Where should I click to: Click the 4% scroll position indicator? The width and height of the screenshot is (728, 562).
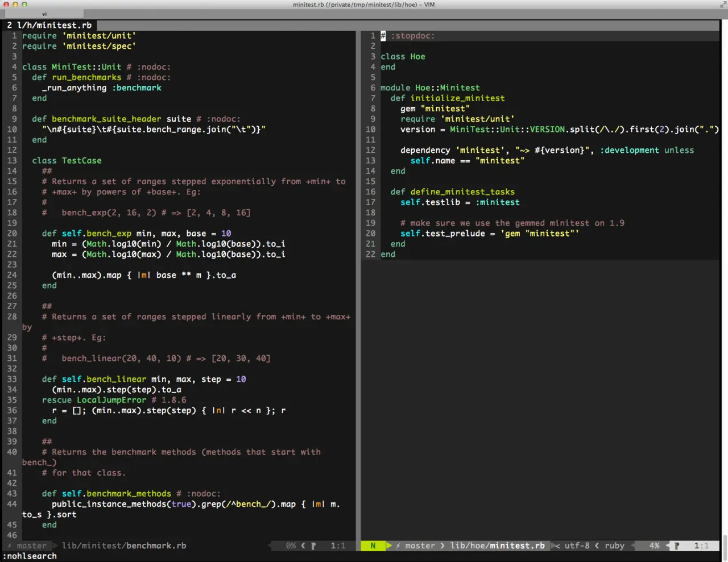654,546
